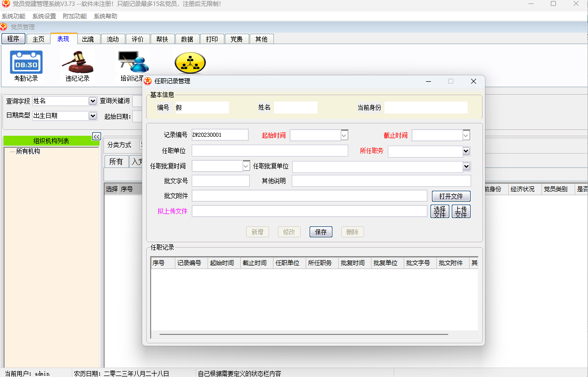This screenshot has height=377, width=588.
Task: Open the 起始时间 date dropdown
Action: pyautogui.click(x=344, y=135)
